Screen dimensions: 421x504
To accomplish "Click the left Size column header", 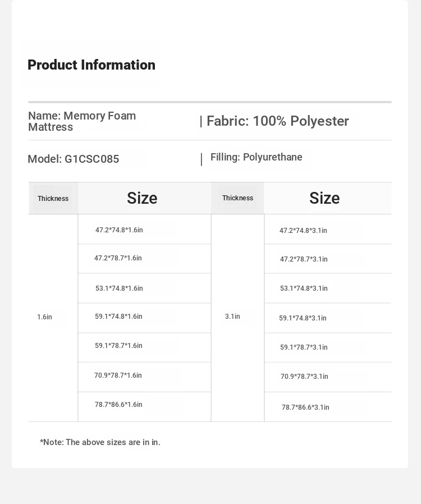I will (142, 198).
